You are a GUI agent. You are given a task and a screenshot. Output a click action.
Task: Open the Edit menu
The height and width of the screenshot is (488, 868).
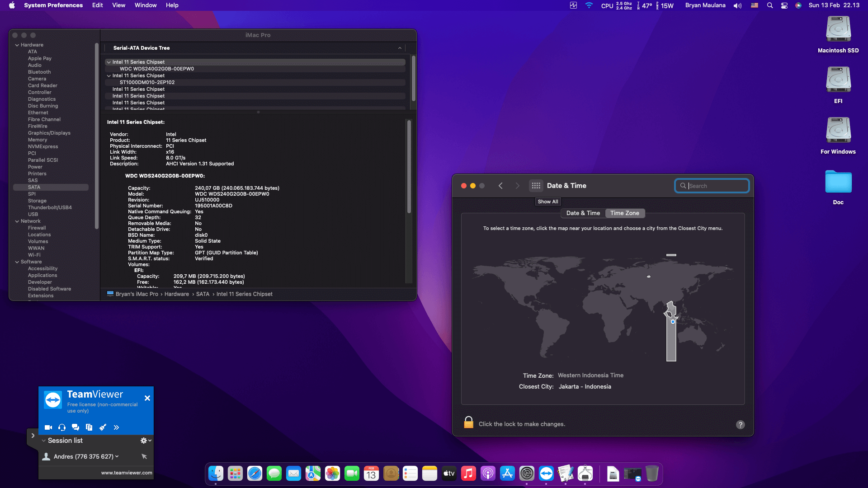(97, 5)
